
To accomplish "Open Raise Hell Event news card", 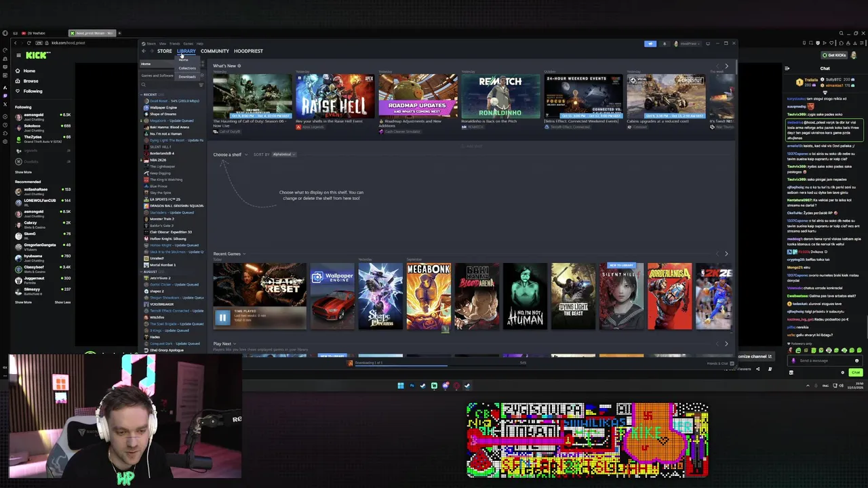I will 335,96.
